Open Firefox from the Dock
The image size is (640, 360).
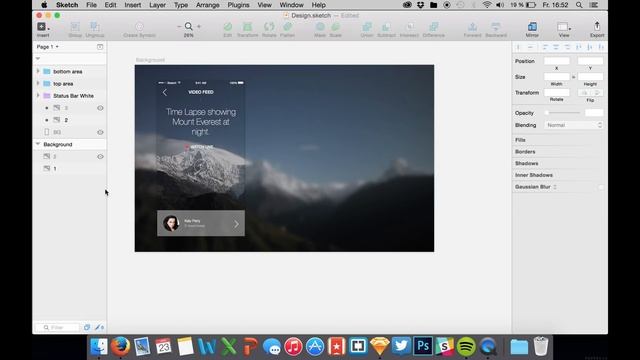point(120,347)
